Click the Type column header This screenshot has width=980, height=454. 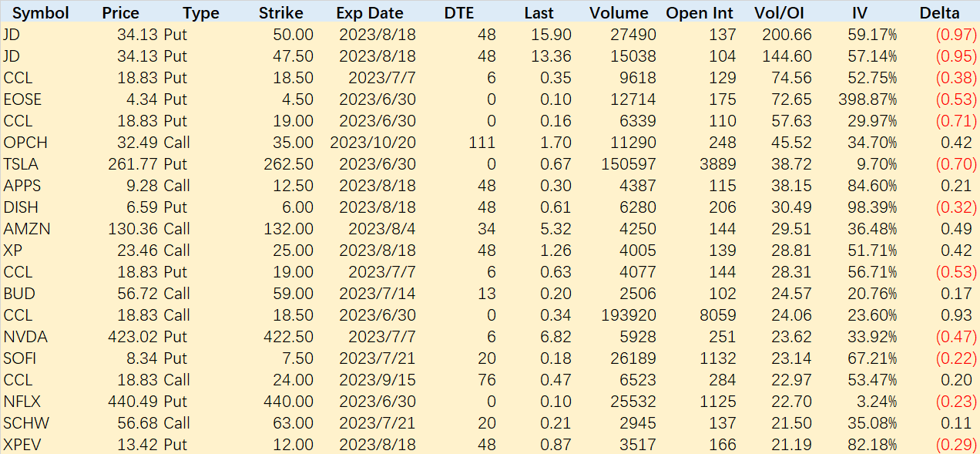pos(201,13)
